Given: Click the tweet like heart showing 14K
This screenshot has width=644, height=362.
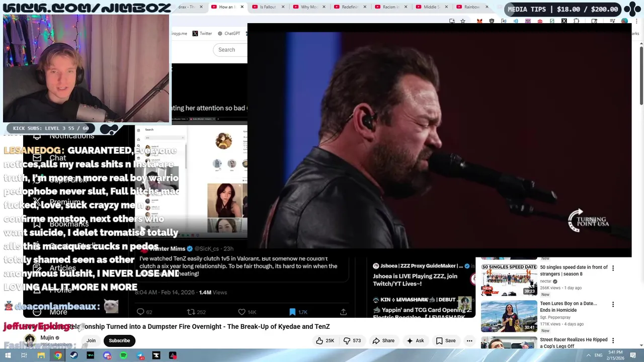Looking at the screenshot, I should (242, 312).
